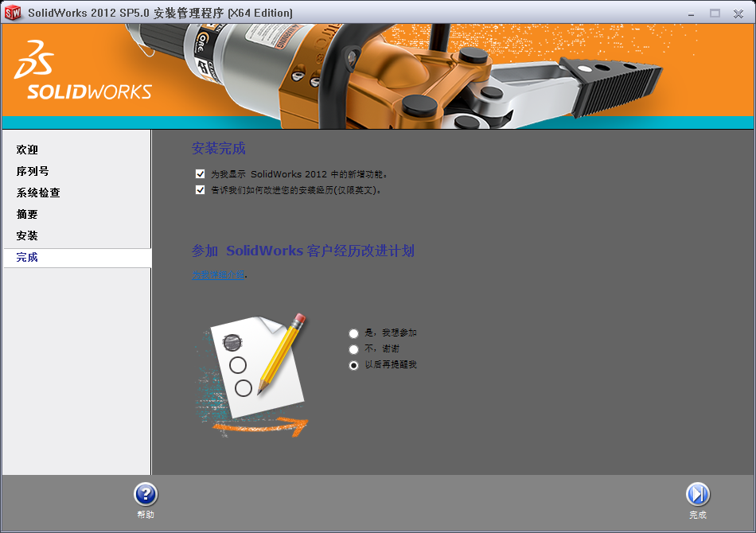Click the '安装完成' heading text
Viewport: 756px width, 533px height.
click(218, 149)
